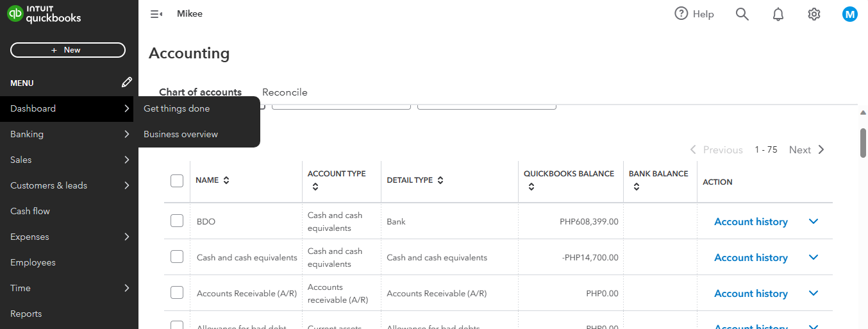868x329 pixels.
Task: Open Account history for Cash and cash equivalents
Action: pos(751,257)
